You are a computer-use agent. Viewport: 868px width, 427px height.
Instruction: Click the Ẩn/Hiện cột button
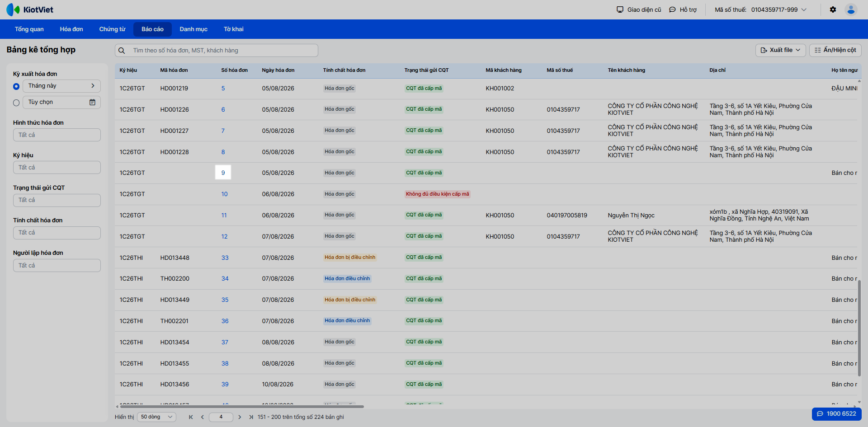coord(835,50)
